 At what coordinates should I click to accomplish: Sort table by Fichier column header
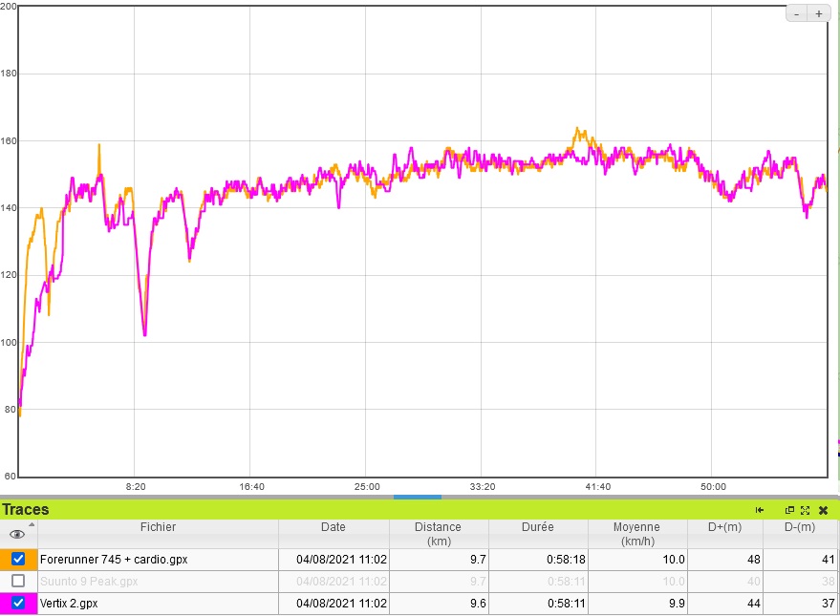pyautogui.click(x=158, y=527)
